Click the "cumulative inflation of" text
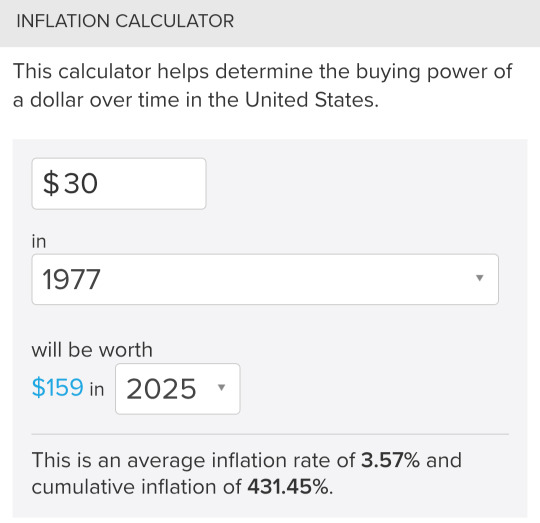This screenshot has height=523, width=540. point(136,487)
